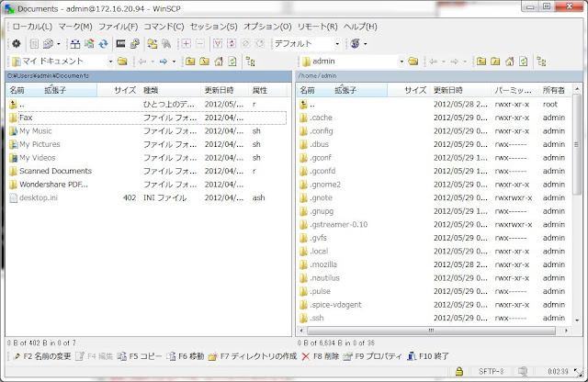Go forward in the local panel
Screen dimensions: 588x382
point(164,62)
